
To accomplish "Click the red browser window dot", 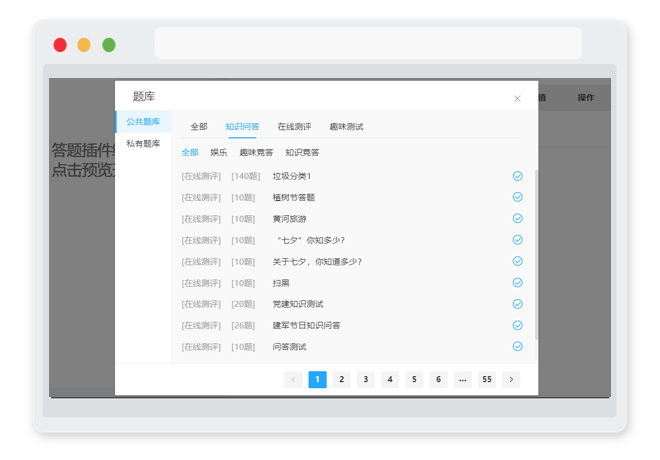I will (x=60, y=45).
